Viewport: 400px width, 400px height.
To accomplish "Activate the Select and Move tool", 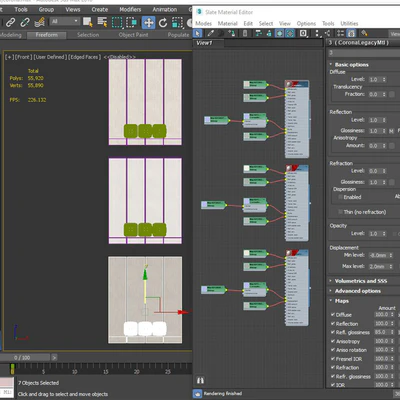I will [x=148, y=23].
